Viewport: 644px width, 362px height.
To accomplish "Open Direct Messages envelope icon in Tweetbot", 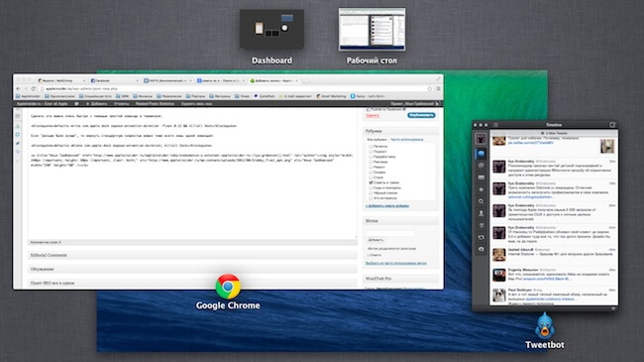I will [x=481, y=178].
